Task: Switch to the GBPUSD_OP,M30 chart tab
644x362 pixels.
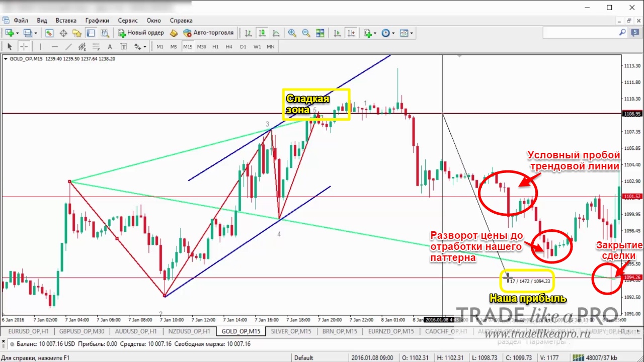Action: coord(81,331)
